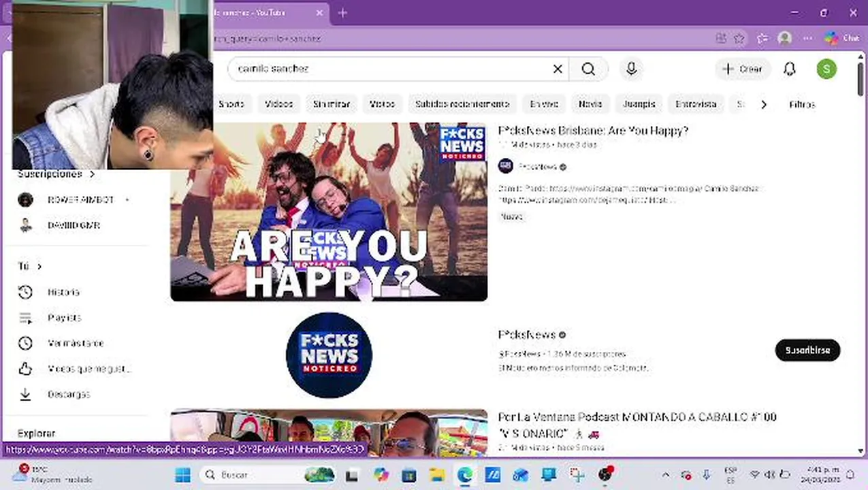Viewport: 868px width, 490px height.
Task: Open F*cksNews channel name under first video
Action: pos(538,166)
